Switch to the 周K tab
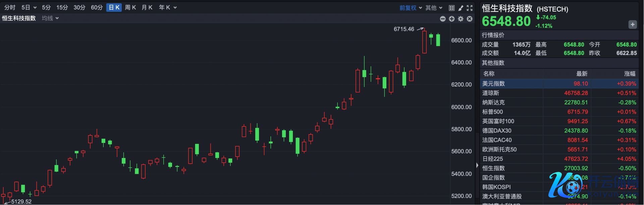This screenshot has width=644, height=205. (x=130, y=7)
